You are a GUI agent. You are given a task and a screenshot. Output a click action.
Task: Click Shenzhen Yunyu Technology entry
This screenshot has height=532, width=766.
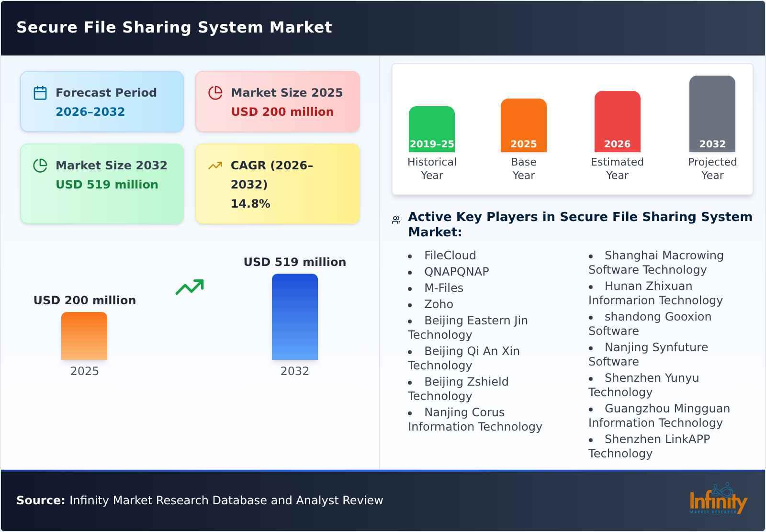click(644, 385)
